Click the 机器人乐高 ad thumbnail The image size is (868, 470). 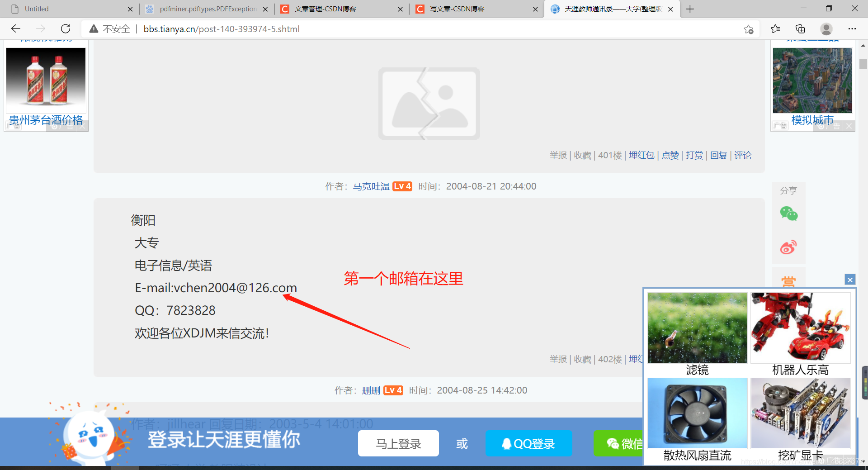[x=801, y=328]
